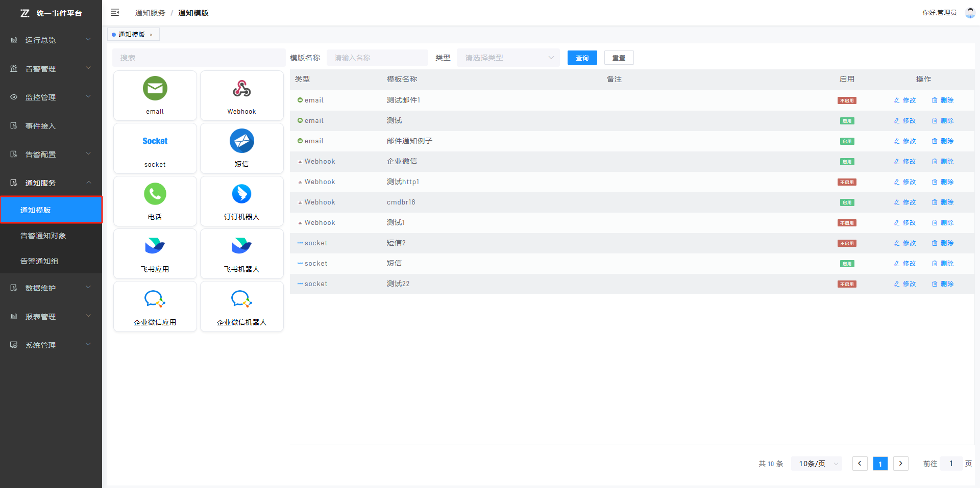980x488 pixels.
Task: Click the 重置 reset button
Action: [619, 58]
